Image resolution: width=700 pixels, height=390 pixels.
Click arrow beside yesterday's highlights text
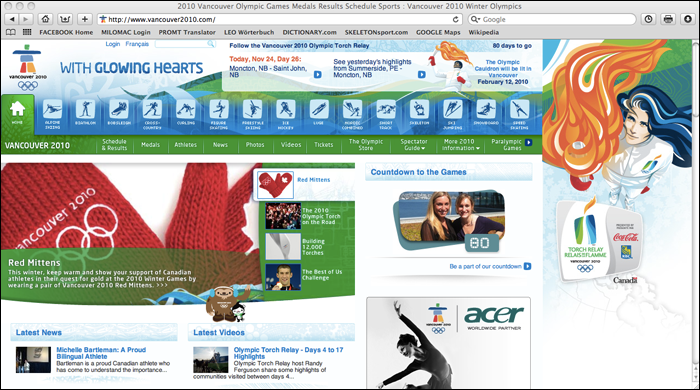[421, 75]
